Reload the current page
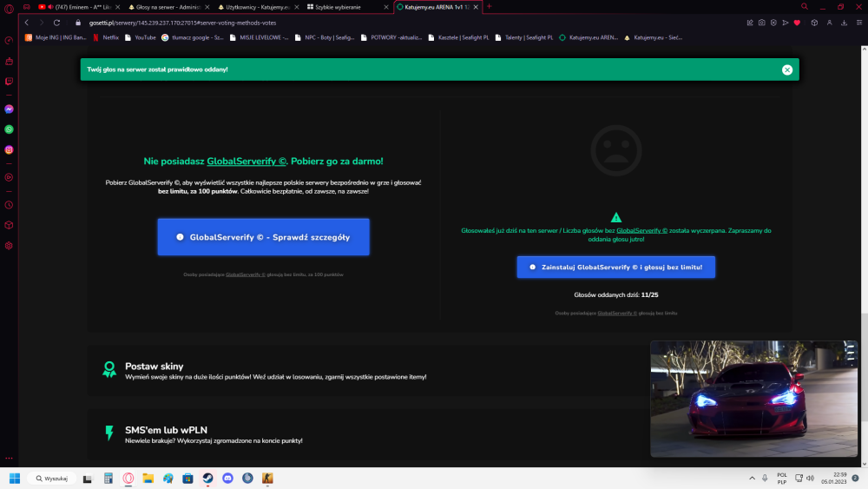This screenshot has width=868, height=489. [56, 23]
